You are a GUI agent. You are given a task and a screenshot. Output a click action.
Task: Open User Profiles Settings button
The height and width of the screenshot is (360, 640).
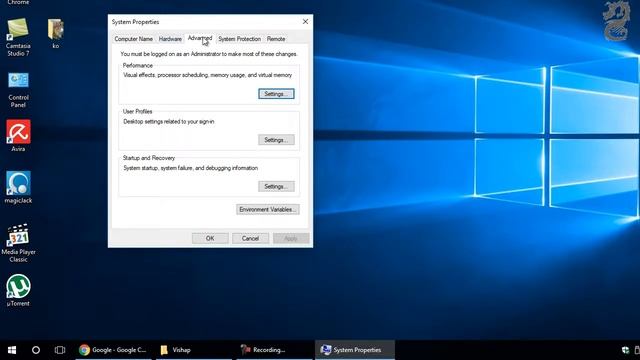(x=276, y=140)
